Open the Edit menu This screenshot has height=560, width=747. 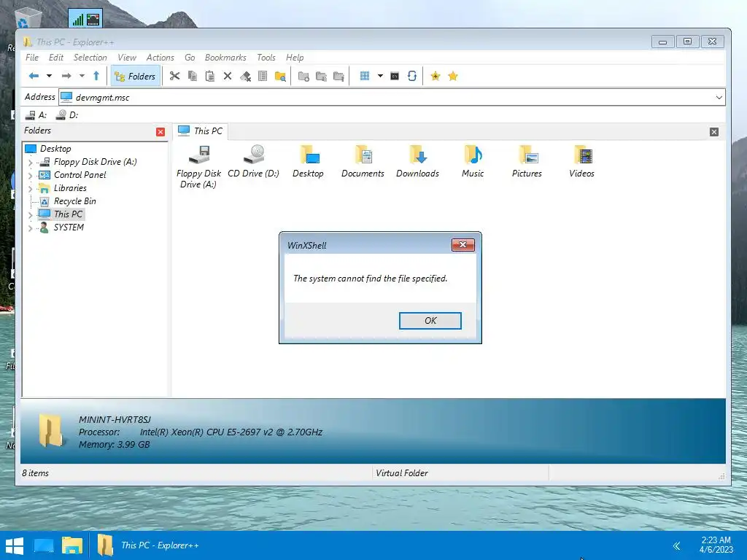point(55,58)
